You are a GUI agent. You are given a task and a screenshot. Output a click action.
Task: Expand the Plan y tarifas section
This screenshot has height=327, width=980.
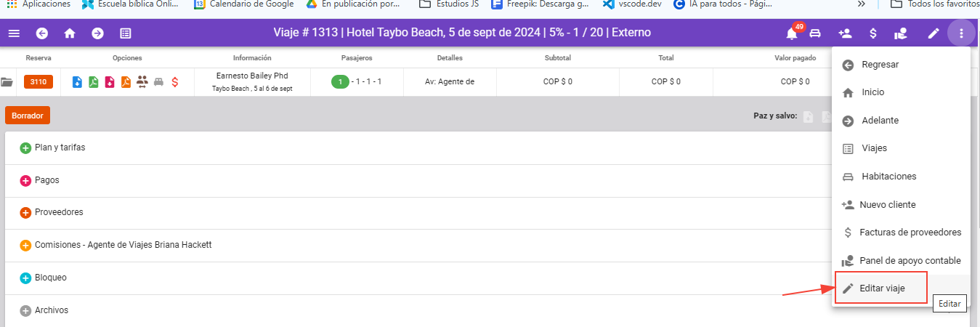click(25, 148)
